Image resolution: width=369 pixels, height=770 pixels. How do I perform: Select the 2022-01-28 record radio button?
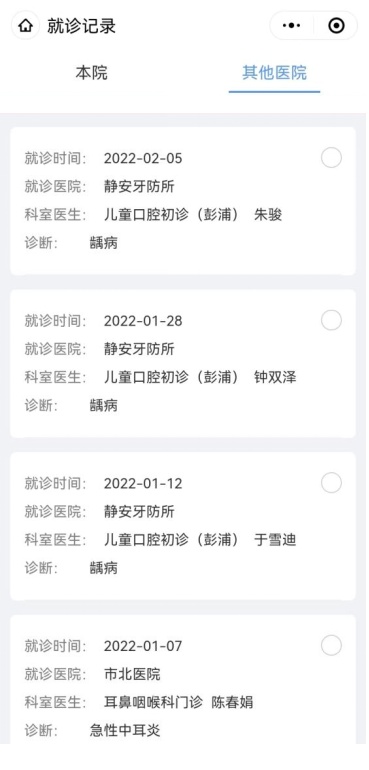331,321
